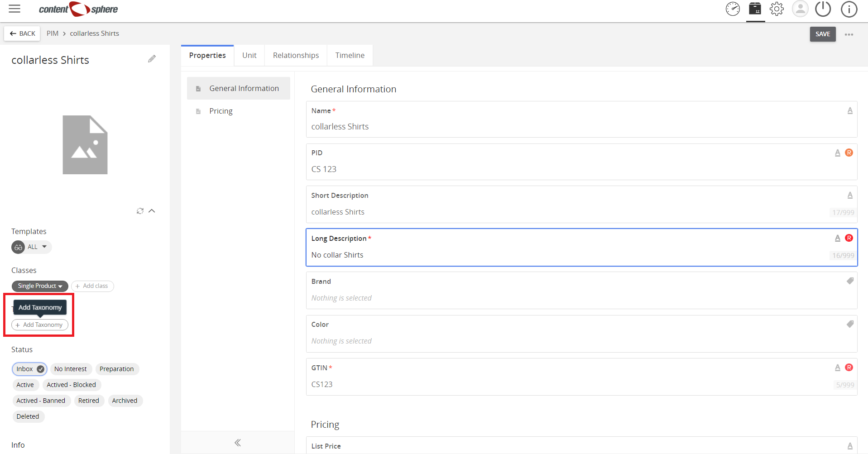Click the PIM breadcrumb link
The width and height of the screenshot is (868, 454).
53,33
